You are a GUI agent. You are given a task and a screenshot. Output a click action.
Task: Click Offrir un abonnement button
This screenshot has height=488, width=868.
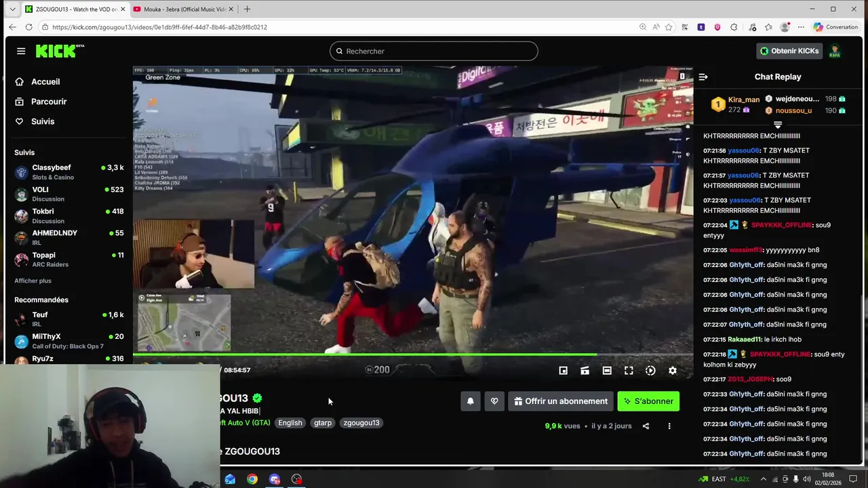click(561, 401)
